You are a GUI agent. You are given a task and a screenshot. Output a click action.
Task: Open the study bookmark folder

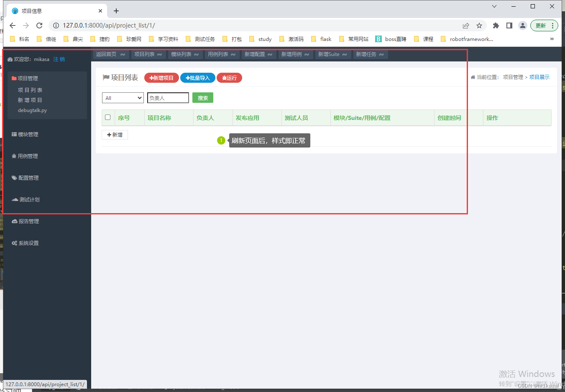coord(260,39)
